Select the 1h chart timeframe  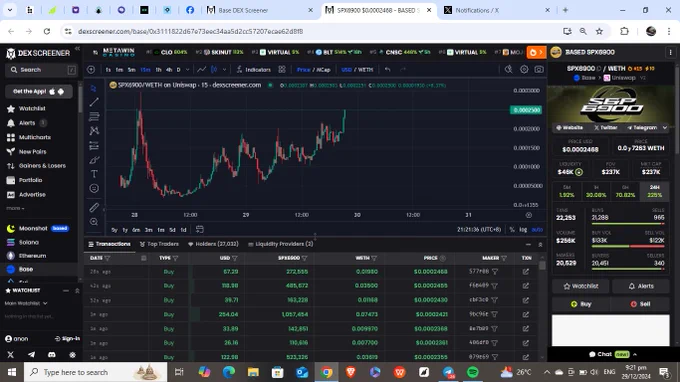click(x=158, y=69)
